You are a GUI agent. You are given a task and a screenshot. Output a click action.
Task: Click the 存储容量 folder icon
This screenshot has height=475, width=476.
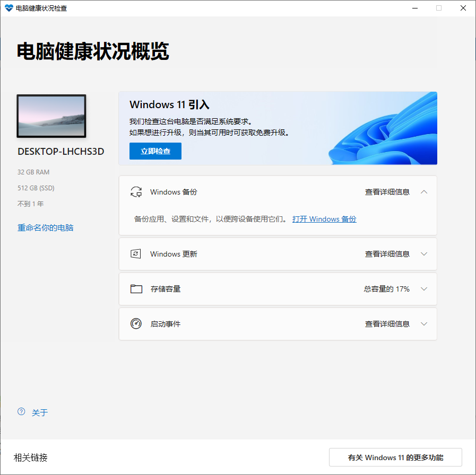coord(136,288)
